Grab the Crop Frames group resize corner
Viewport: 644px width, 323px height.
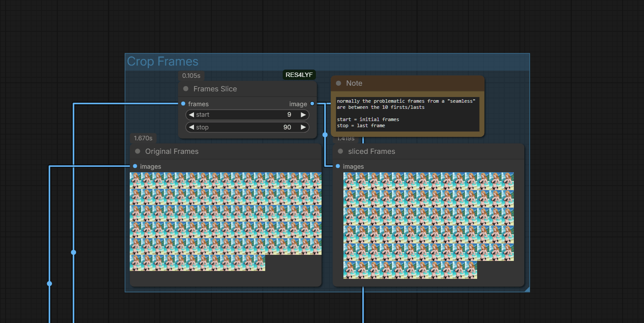pyautogui.click(x=527, y=289)
